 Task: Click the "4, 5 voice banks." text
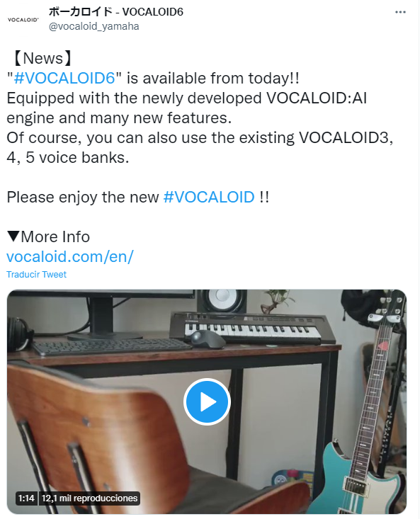pyautogui.click(x=68, y=158)
